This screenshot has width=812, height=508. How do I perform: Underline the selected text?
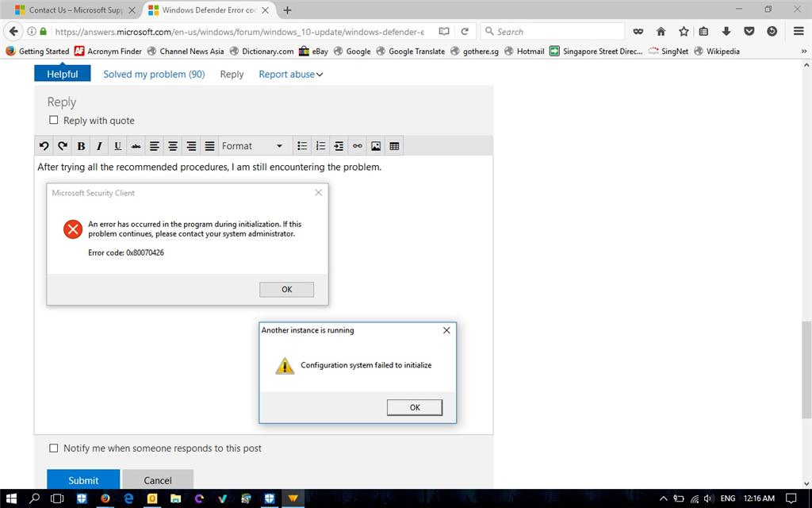click(x=117, y=145)
